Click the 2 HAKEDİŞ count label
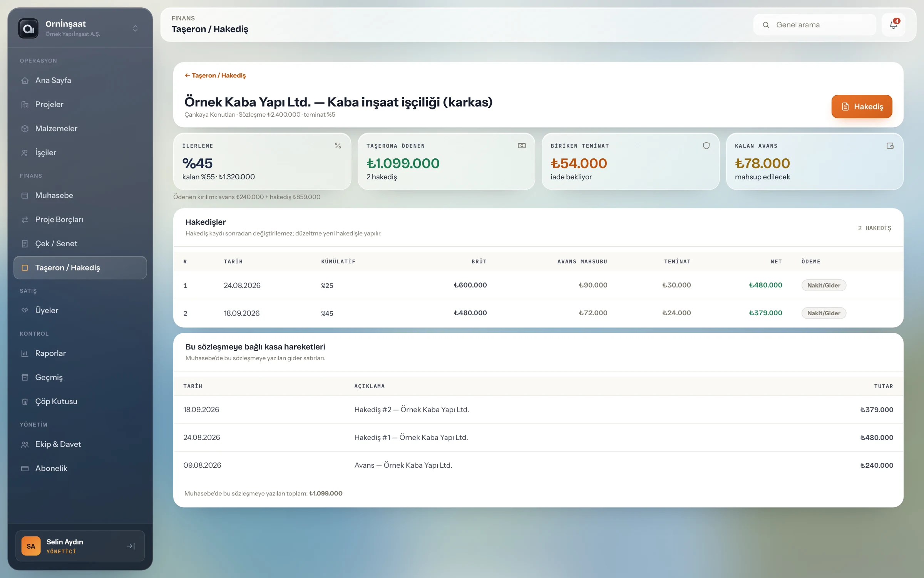Screen dimensions: 924x578 pos(874,228)
